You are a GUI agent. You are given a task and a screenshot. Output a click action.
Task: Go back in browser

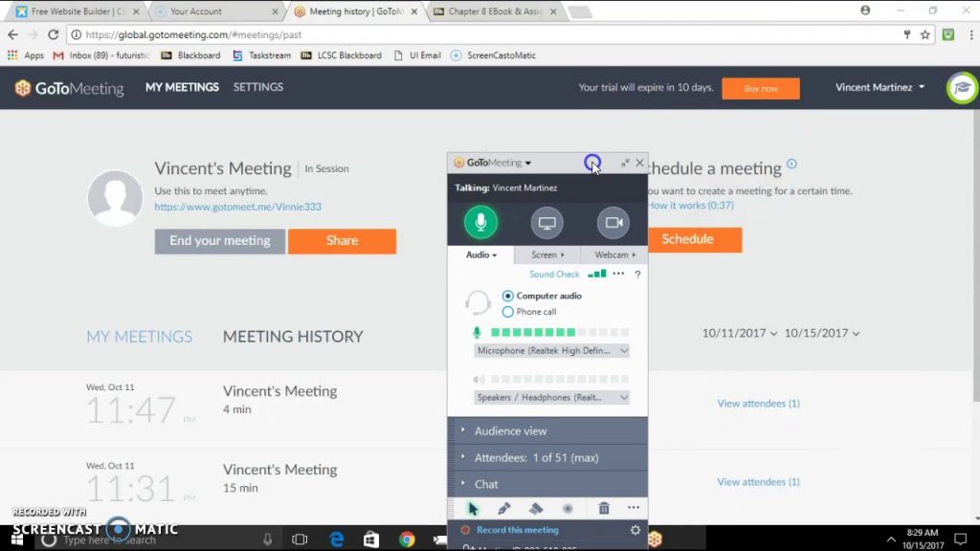[13, 35]
